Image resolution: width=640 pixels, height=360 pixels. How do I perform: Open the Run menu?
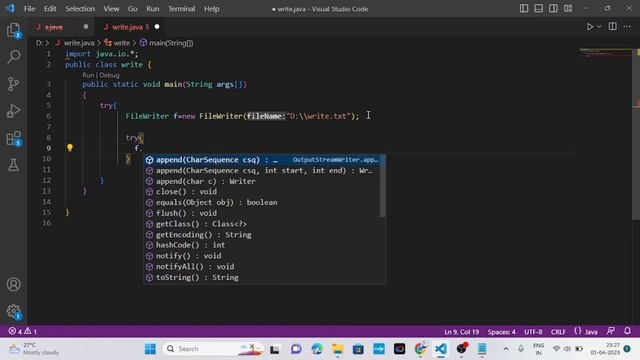153,9
